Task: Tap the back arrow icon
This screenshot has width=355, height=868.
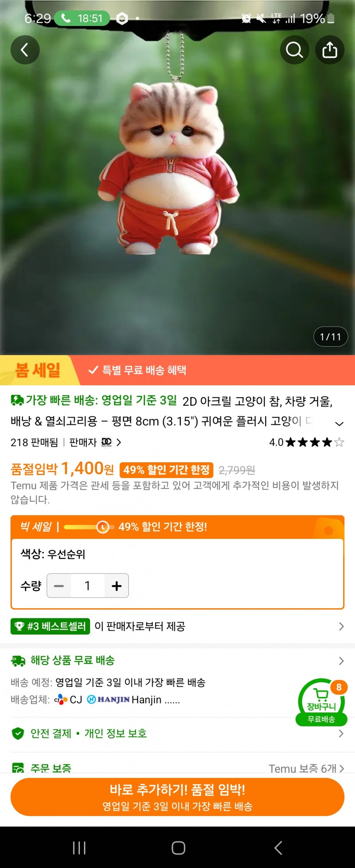Action: [25, 50]
